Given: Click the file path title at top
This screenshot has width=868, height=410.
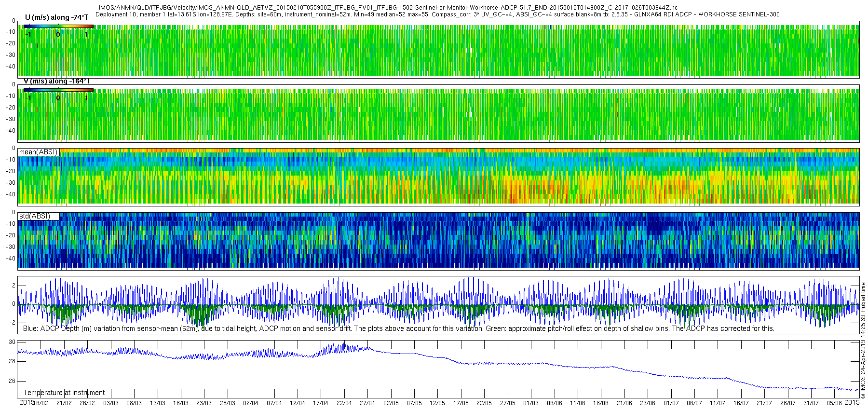Looking at the screenshot, I should click(388, 8).
